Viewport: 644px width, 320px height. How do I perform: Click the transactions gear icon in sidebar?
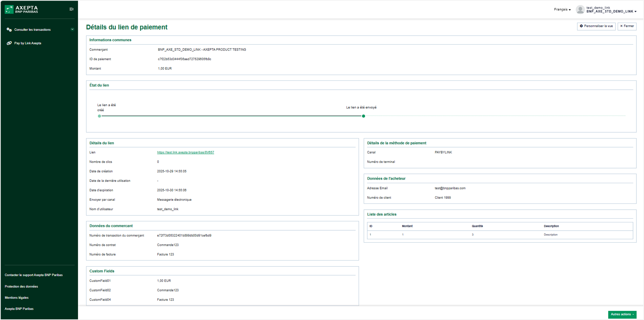coord(9,30)
